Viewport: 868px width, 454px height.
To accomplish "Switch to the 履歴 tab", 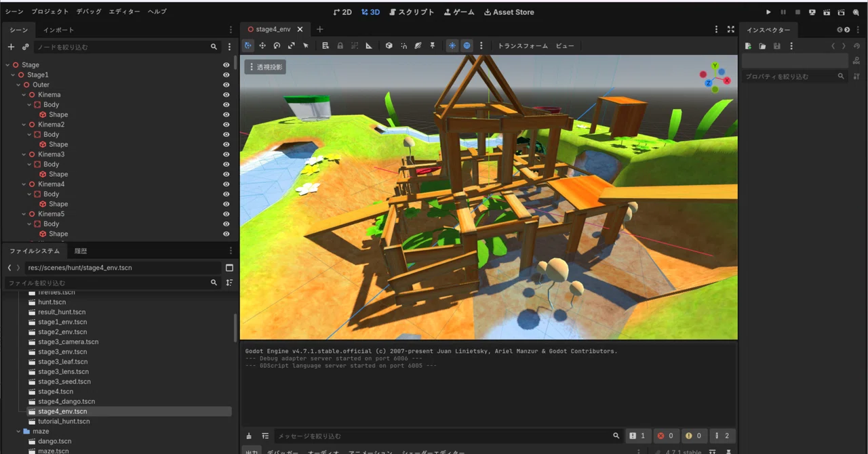I will tap(81, 251).
